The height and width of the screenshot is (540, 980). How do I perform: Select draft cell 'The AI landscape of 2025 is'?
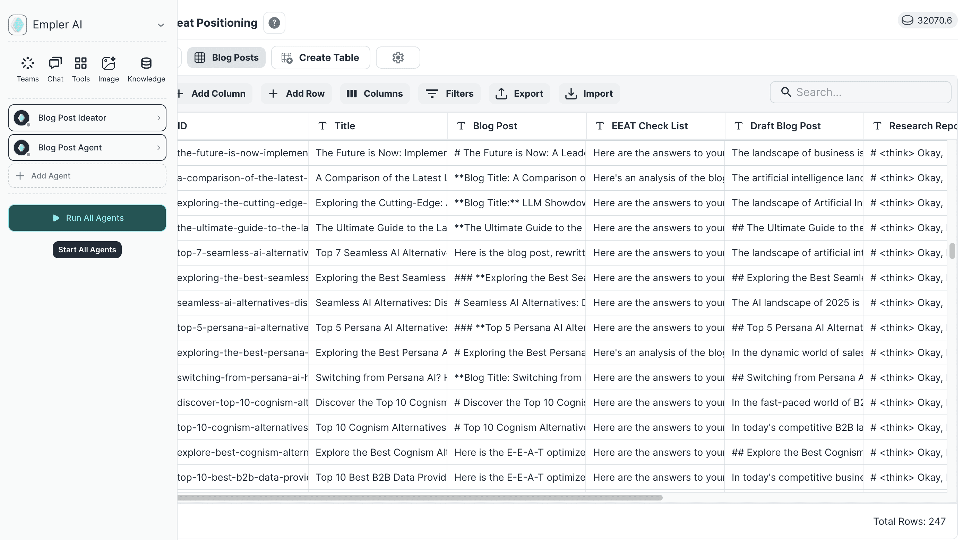tap(794, 303)
